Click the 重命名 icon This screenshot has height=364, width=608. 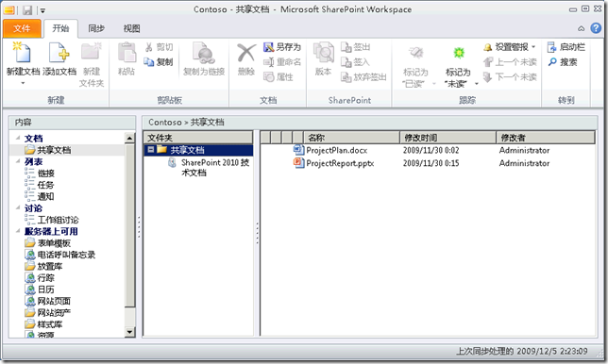pyautogui.click(x=268, y=62)
